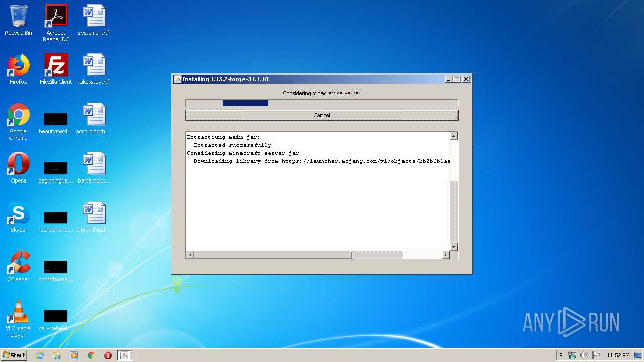
Task: Launch Skype desktop shortcut
Action: 18,217
